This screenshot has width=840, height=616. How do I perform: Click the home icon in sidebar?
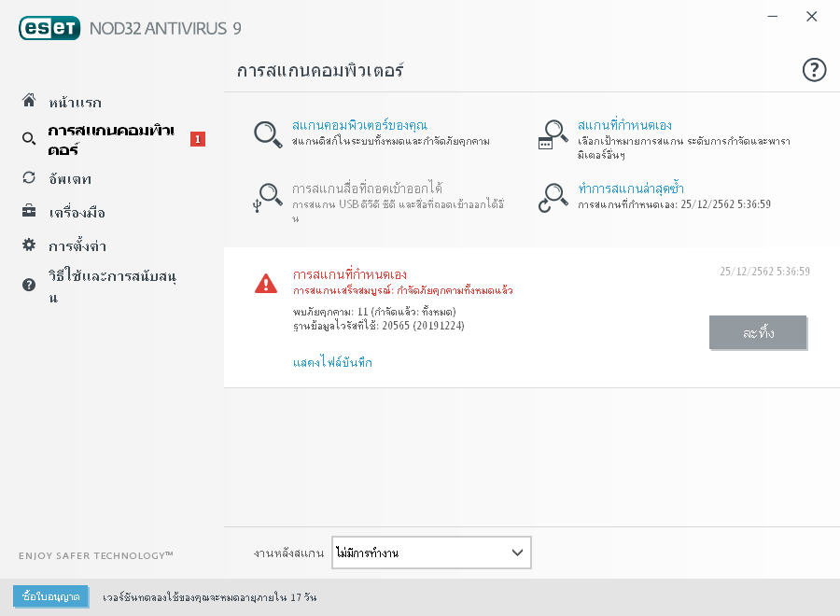pos(29,100)
